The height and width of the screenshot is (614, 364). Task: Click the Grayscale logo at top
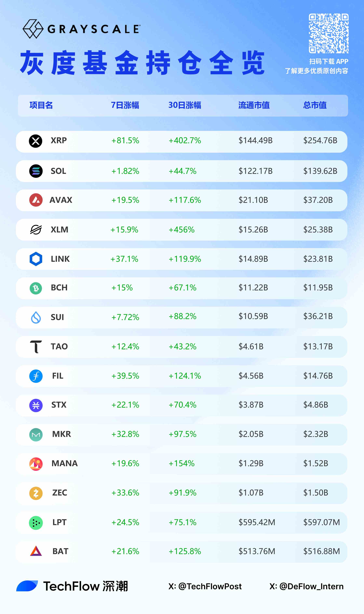click(x=81, y=29)
